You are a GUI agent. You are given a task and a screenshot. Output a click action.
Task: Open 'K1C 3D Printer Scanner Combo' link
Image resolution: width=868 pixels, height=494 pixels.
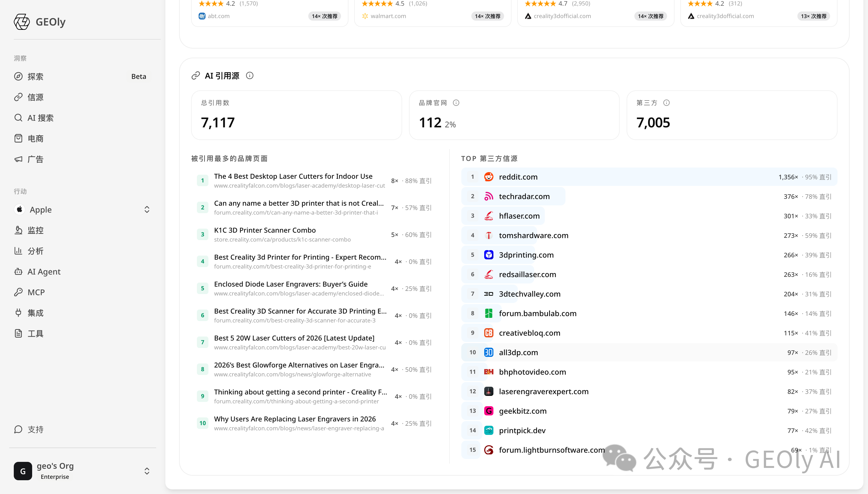click(x=265, y=230)
